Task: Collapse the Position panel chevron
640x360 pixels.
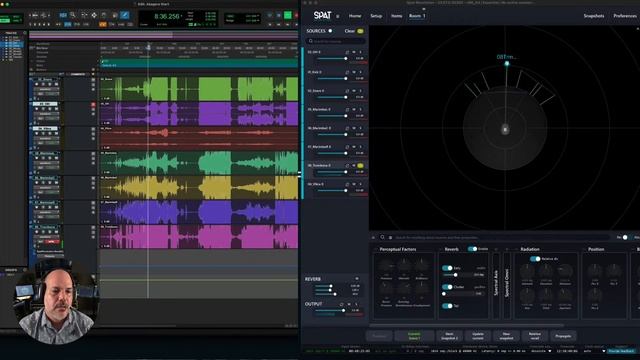Action: [584, 249]
